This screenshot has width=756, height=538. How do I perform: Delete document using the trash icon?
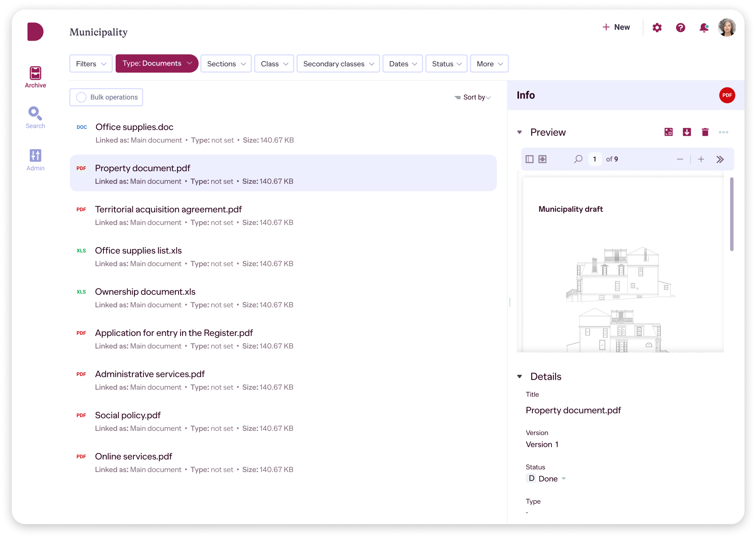point(705,132)
